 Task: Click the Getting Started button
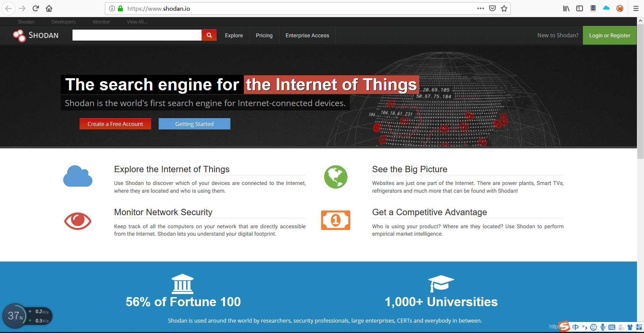[x=195, y=124]
